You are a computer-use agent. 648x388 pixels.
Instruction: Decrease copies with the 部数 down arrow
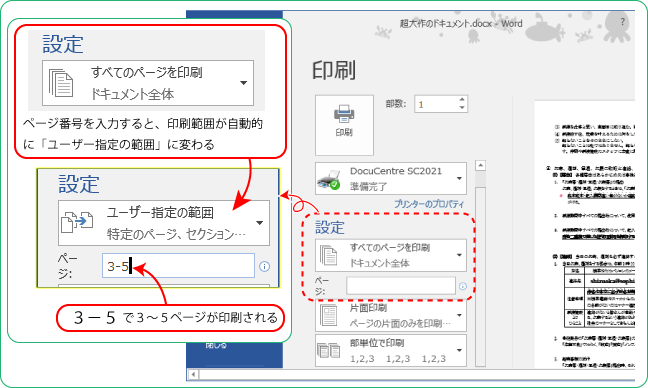coord(462,108)
